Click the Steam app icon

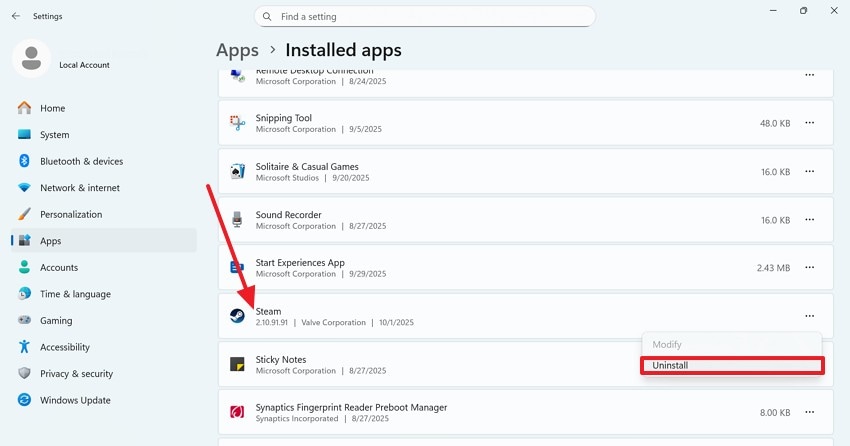237,316
